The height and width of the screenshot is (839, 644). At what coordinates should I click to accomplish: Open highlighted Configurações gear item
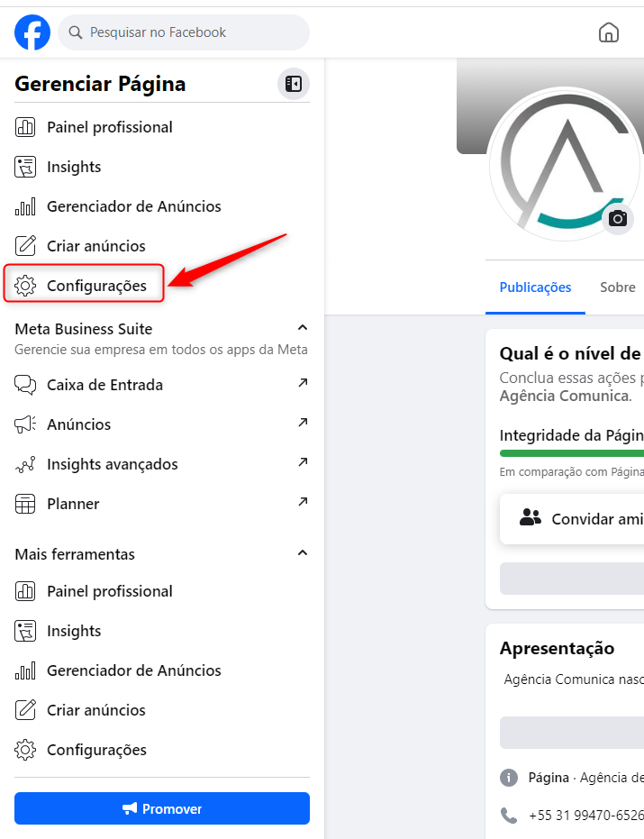point(84,283)
